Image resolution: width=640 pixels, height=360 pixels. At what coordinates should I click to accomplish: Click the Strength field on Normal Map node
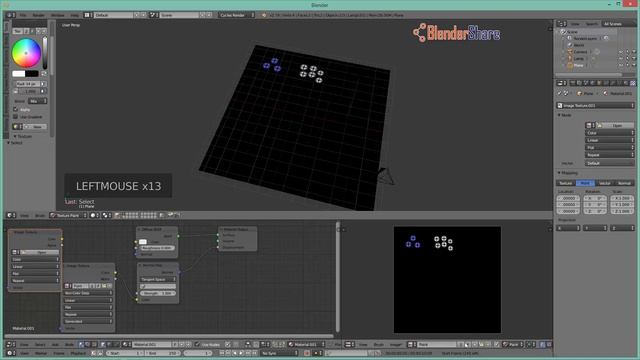pyautogui.click(x=158, y=293)
